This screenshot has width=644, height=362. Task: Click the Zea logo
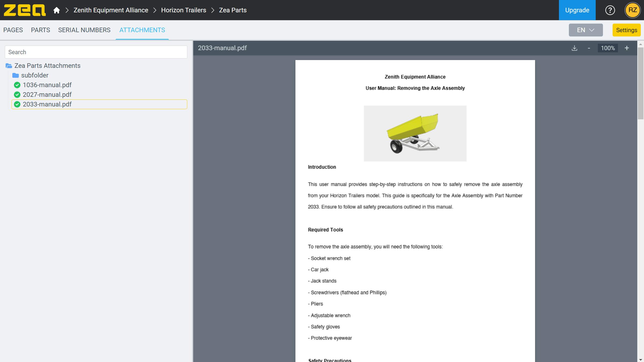click(24, 10)
